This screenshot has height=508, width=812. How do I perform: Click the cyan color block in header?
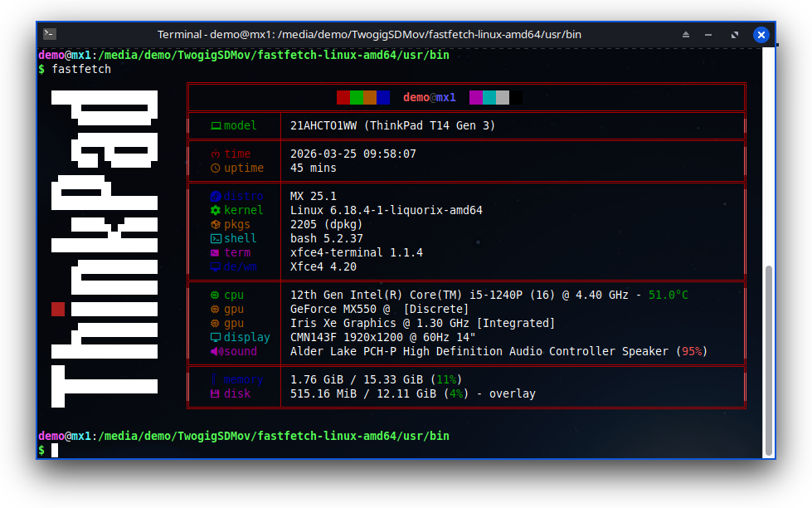click(x=489, y=97)
